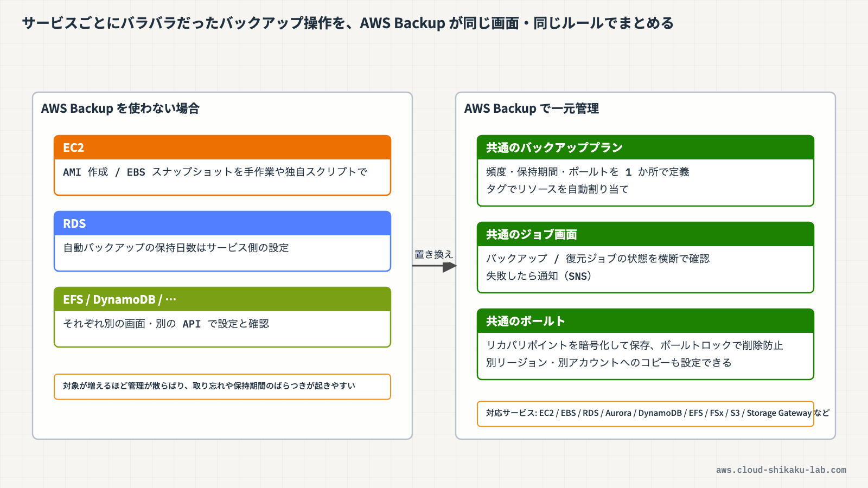
Task: Select the text "それぞれ別の画面・別の API で設定と確認"
Action: click(166, 324)
